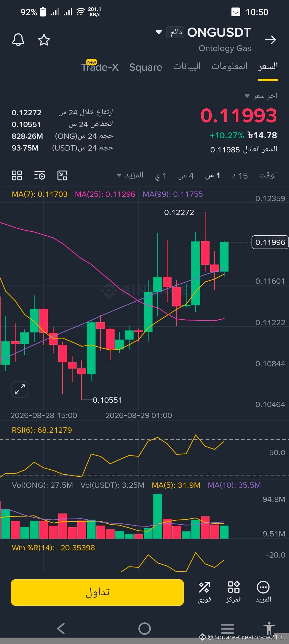Tap the 2026-08-28 15:00 time axis label
The height and width of the screenshot is (644, 289).
tap(44, 415)
